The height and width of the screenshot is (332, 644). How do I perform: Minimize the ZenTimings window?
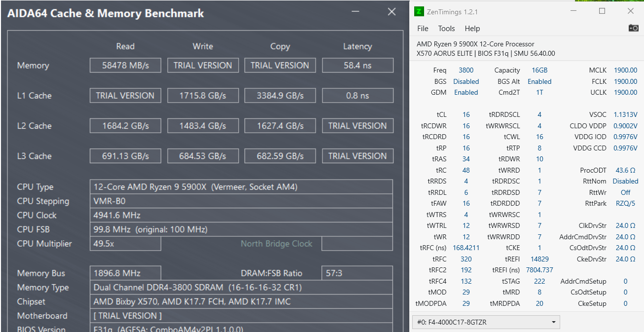(x=573, y=11)
